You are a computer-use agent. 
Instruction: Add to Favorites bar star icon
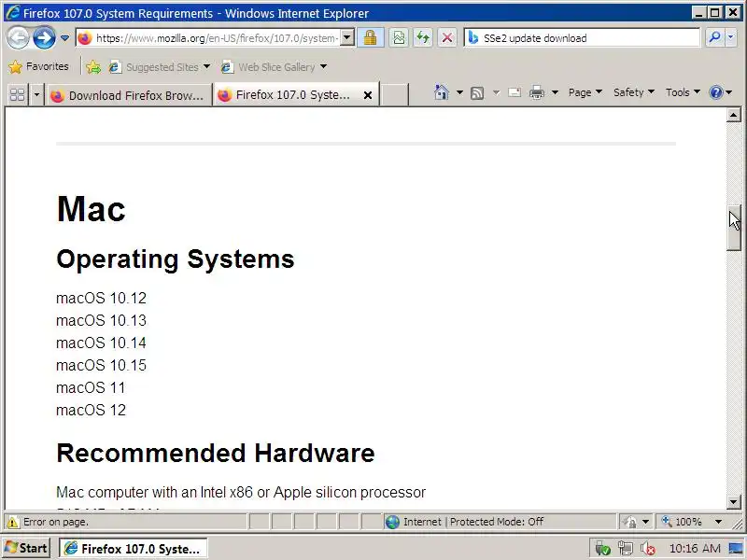[93, 67]
